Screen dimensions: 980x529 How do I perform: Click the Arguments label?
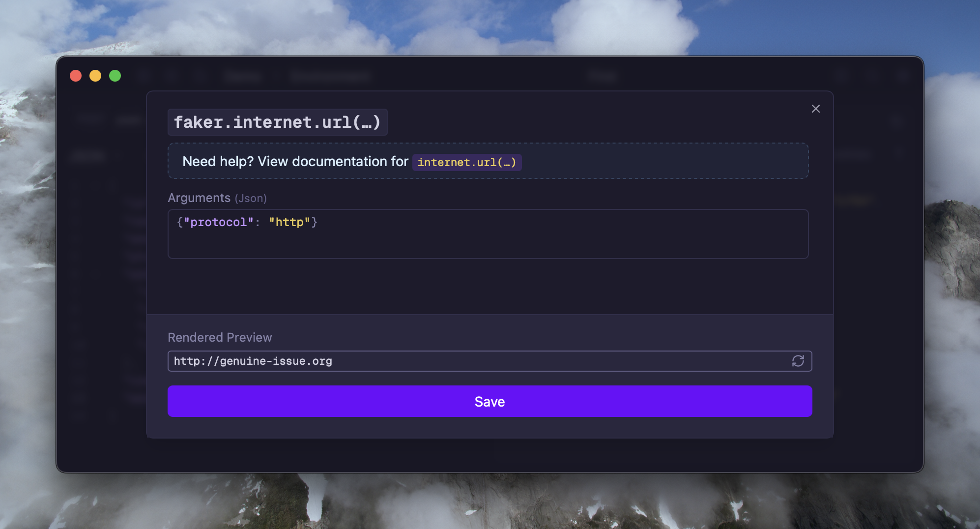(x=199, y=198)
